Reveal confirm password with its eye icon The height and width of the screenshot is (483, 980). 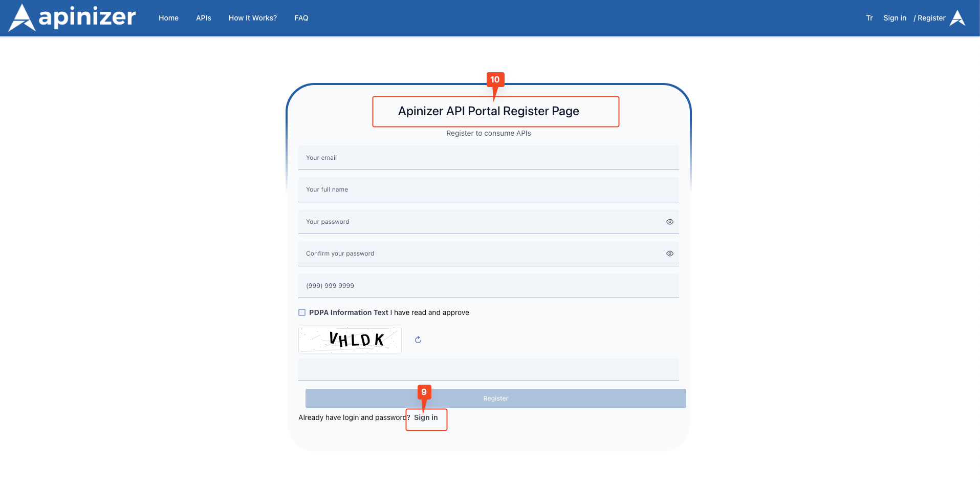(669, 253)
